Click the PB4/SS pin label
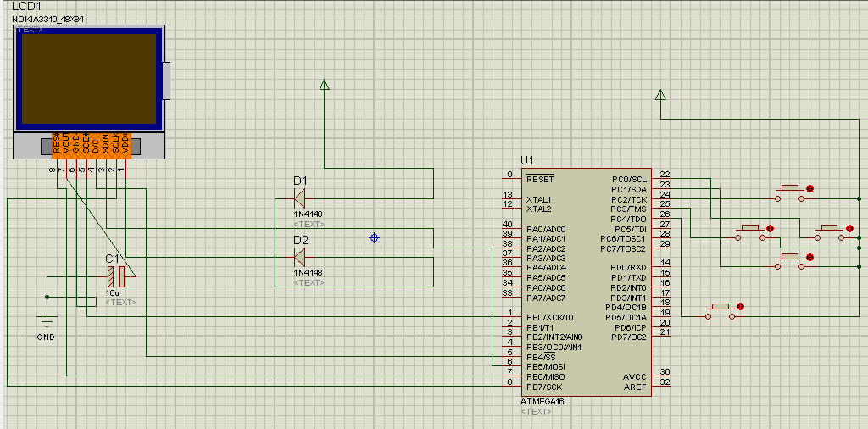 (541, 357)
